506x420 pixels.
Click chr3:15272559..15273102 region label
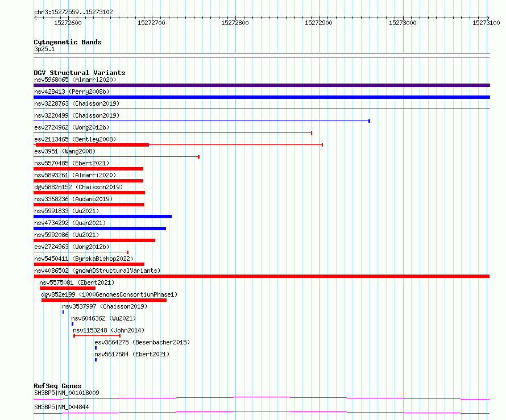tap(73, 12)
